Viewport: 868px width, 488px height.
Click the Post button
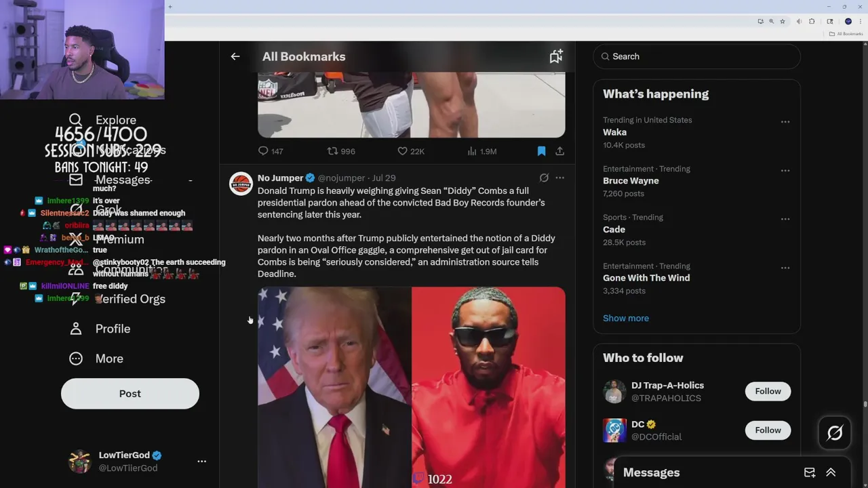click(x=130, y=394)
